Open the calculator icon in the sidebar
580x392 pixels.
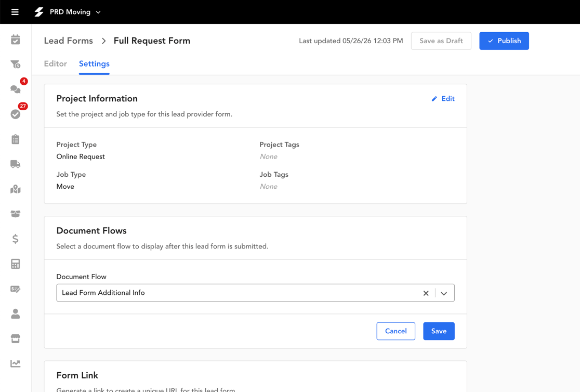15,264
